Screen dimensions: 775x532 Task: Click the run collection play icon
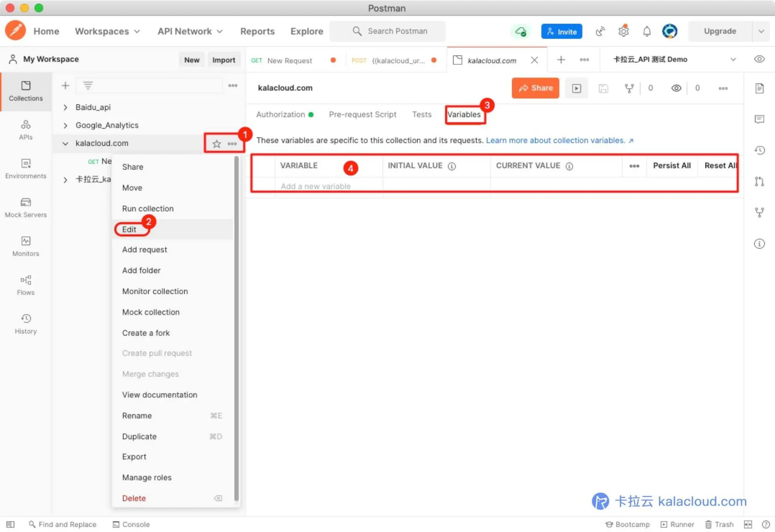576,88
